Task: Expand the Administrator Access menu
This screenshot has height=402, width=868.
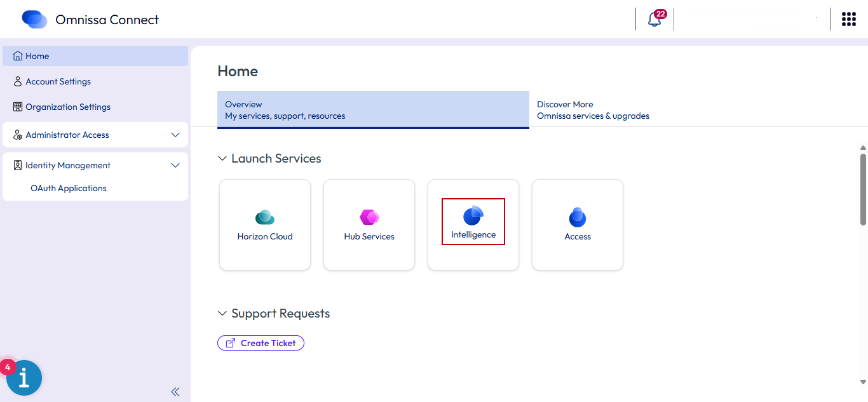Action: click(x=175, y=135)
